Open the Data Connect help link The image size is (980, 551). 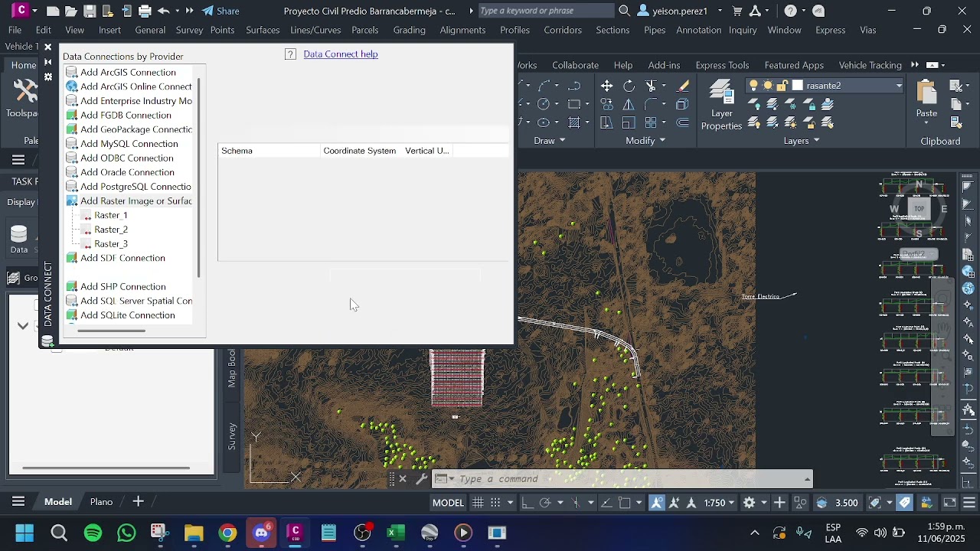pos(341,54)
